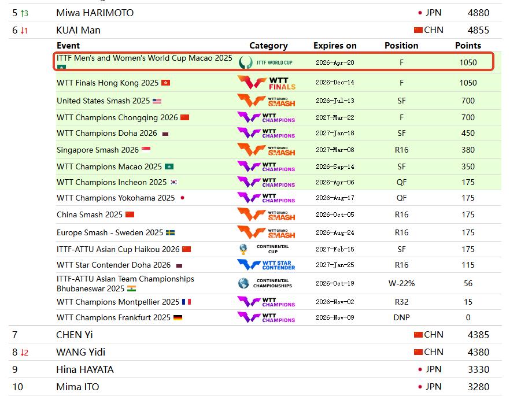Image resolution: width=532 pixels, height=396 pixels.
Task: Click 380 points in Singapore Smash row
Action: [x=468, y=150]
